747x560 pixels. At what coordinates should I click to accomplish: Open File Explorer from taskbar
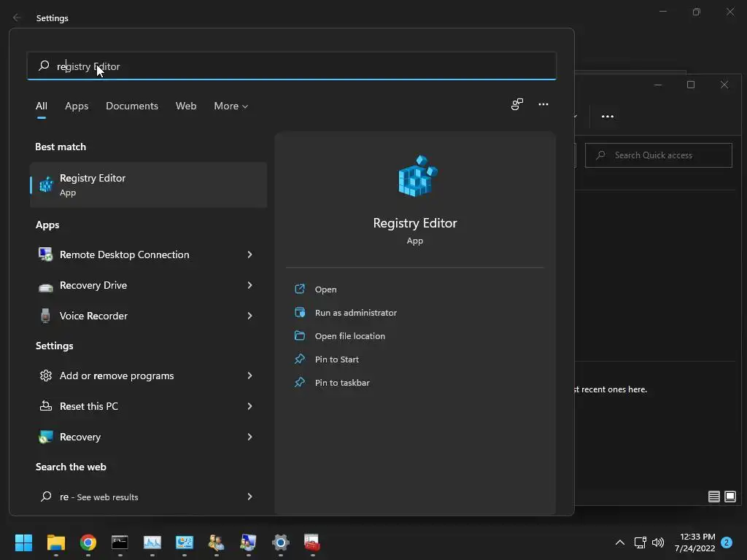pos(55,542)
